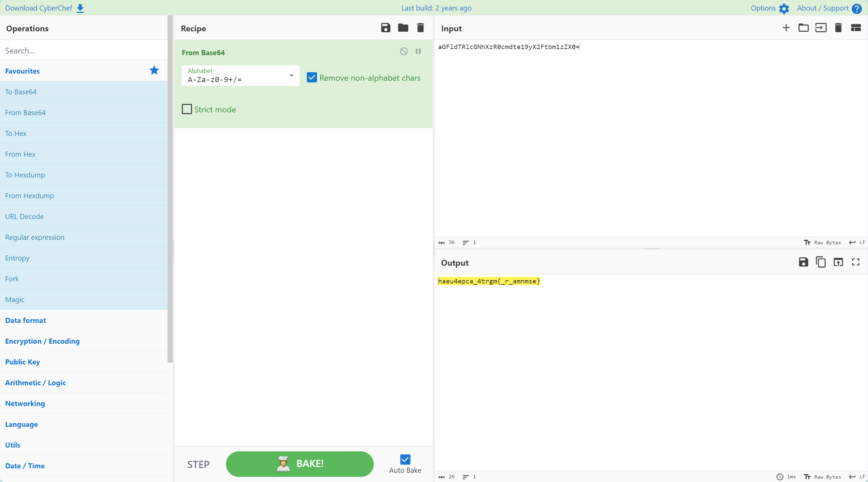Open Download CyberChef link
Screen dimensions: 868x482
[x=44, y=8]
